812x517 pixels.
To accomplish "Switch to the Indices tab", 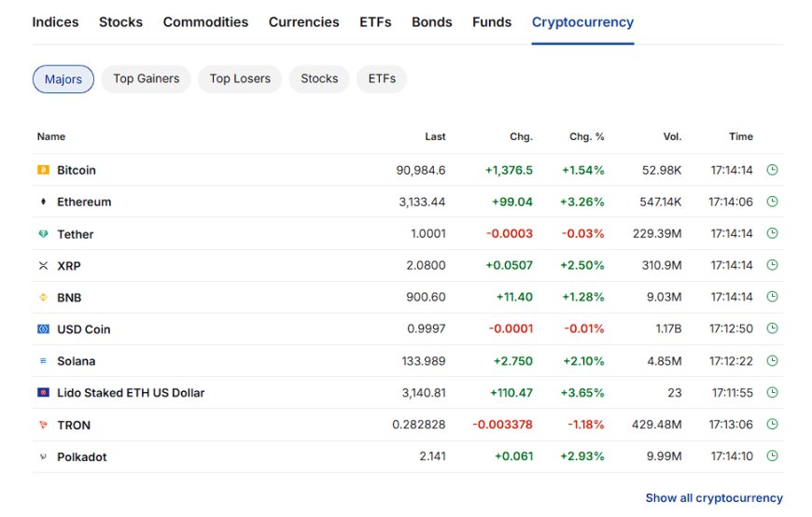I will point(55,22).
